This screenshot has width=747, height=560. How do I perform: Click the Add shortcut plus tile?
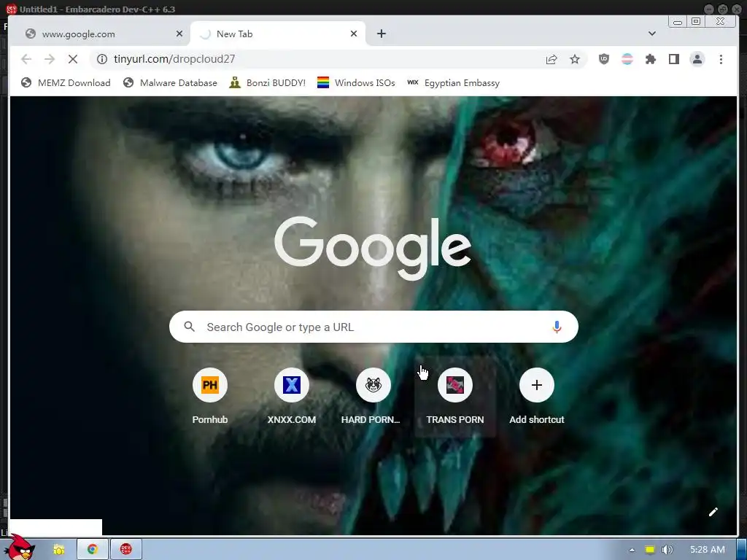[536, 396]
